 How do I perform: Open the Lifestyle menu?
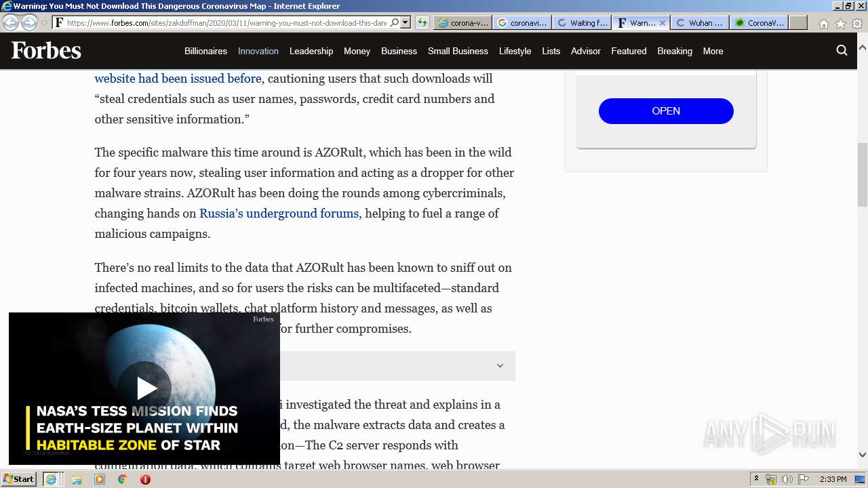click(515, 51)
